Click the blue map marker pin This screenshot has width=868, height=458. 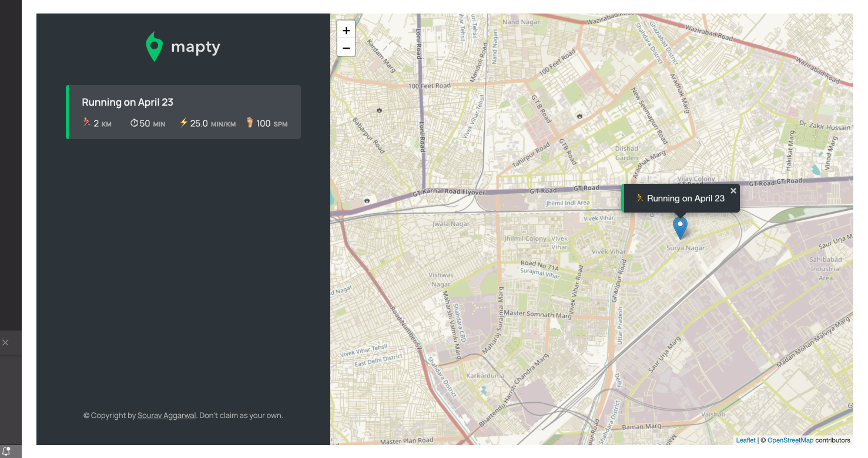pos(680,228)
